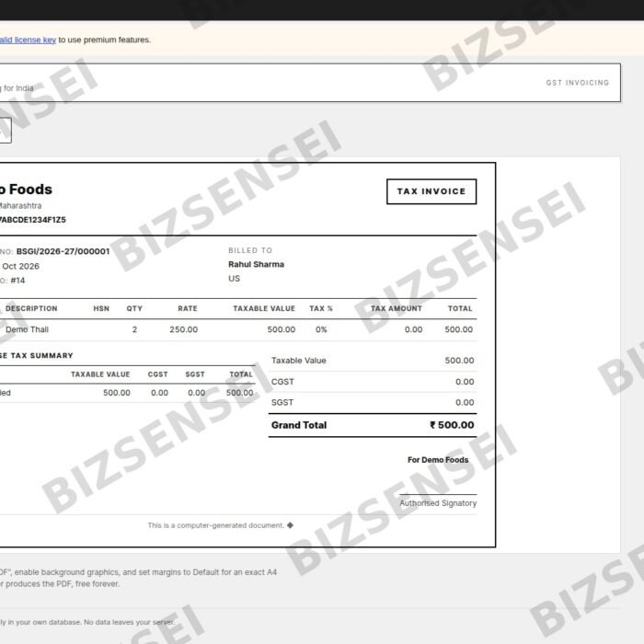The image size is (644, 644).
Task: Click the TAX INVOICE badge
Action: [431, 191]
